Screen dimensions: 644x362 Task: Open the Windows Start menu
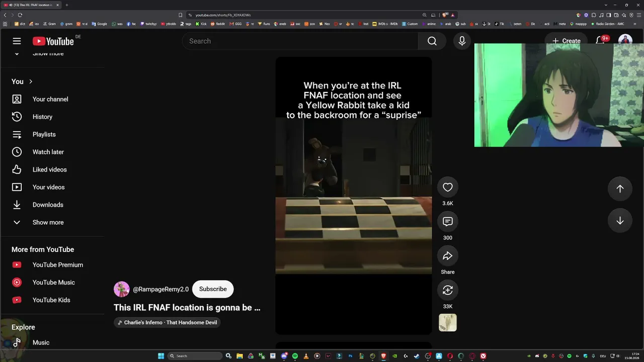click(x=161, y=356)
